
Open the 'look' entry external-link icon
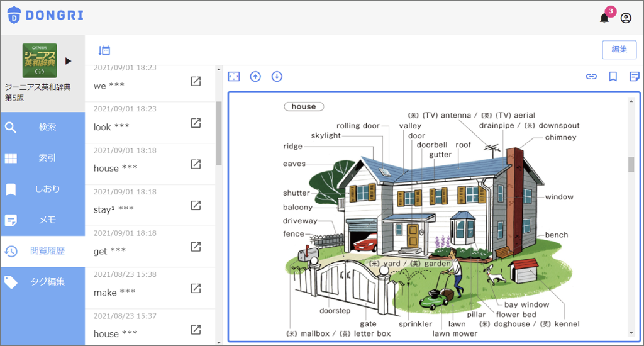pos(196,123)
